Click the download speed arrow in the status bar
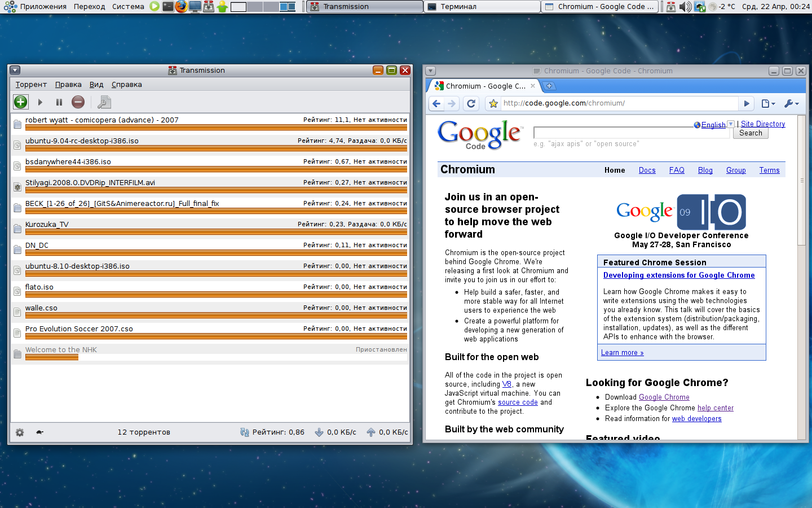The width and height of the screenshot is (812, 508). pos(319,432)
